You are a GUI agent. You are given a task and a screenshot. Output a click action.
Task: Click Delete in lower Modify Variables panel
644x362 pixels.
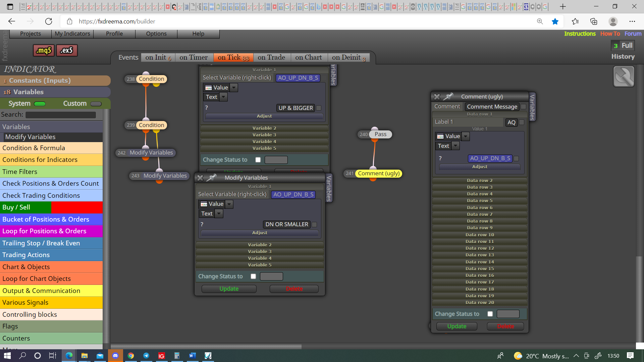click(x=294, y=289)
